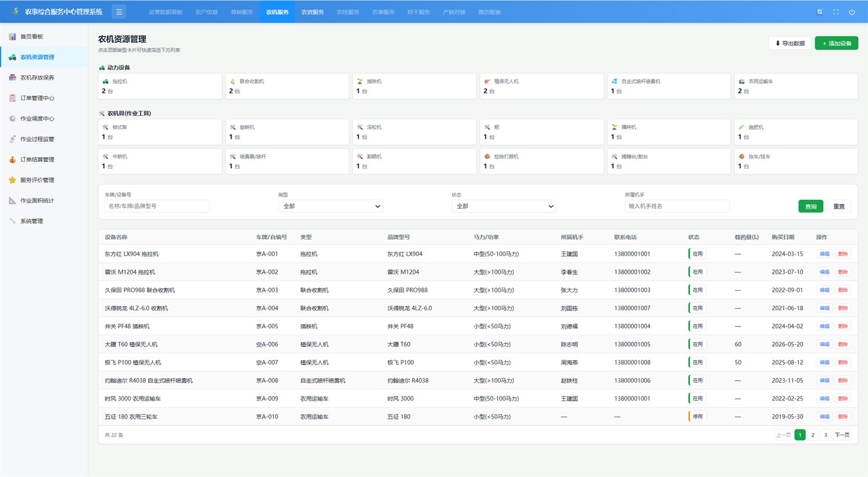This screenshot has width=868, height=477.
Task: Open 订单管理中心 in the sidebar
Action: (44, 98)
